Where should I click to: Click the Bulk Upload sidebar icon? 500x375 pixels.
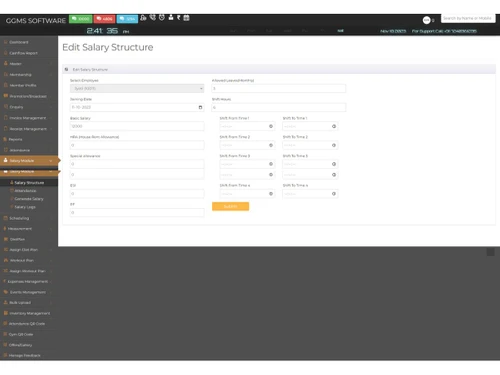click(6, 303)
